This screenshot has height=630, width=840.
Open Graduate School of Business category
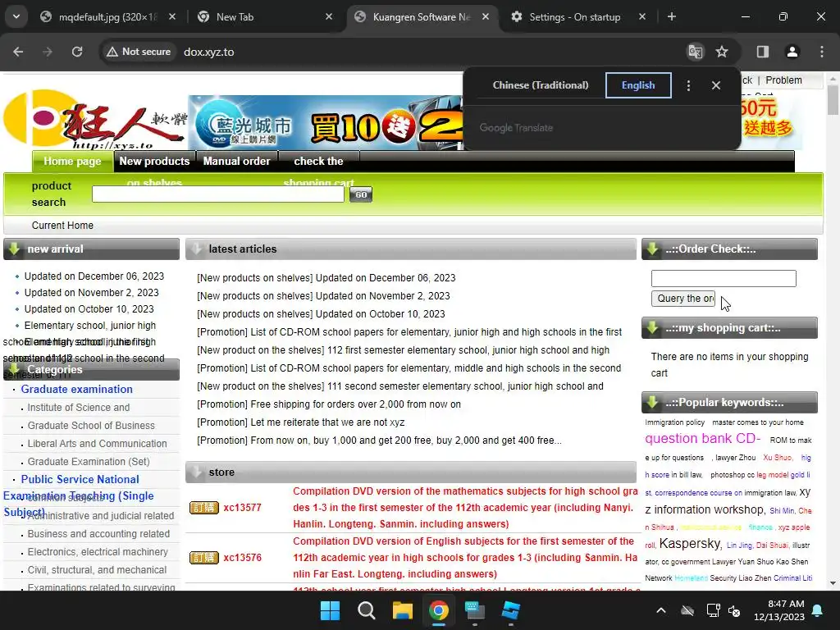click(x=91, y=426)
